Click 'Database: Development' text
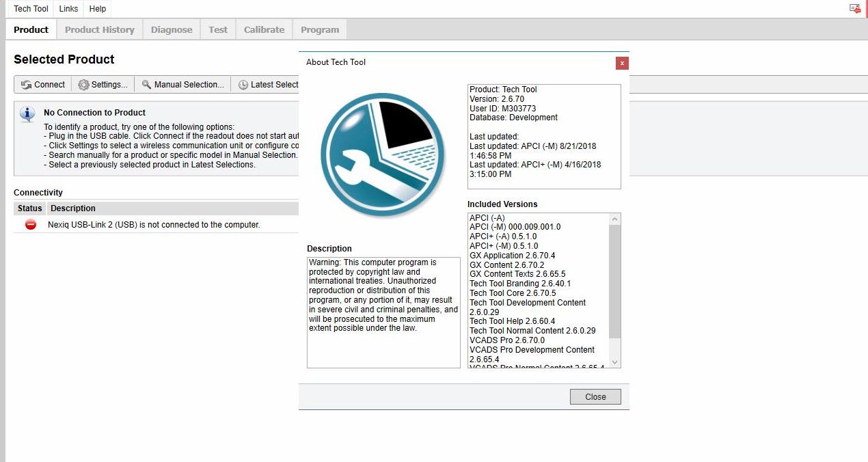This screenshot has height=462, width=868. tap(513, 118)
